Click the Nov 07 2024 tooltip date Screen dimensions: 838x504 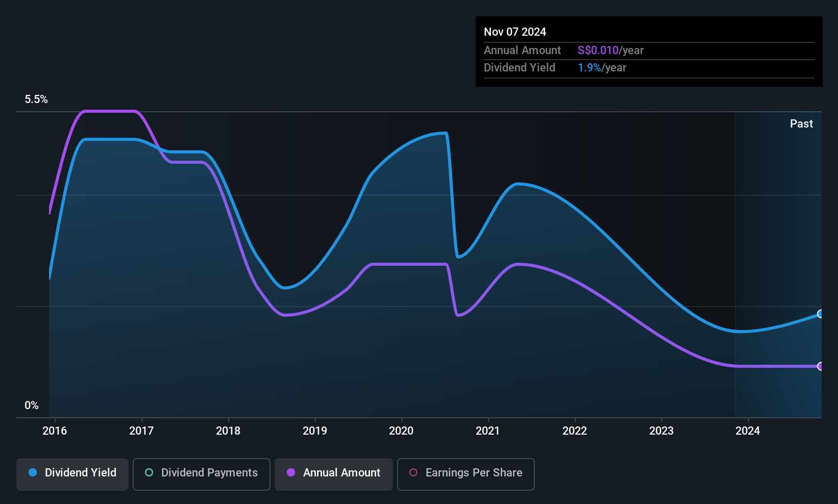(515, 32)
